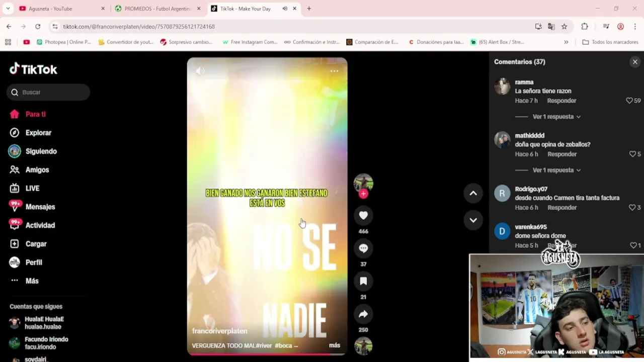Image resolution: width=644 pixels, height=362 pixels.
Task: Open ramma's profile avatar
Action: click(502, 86)
